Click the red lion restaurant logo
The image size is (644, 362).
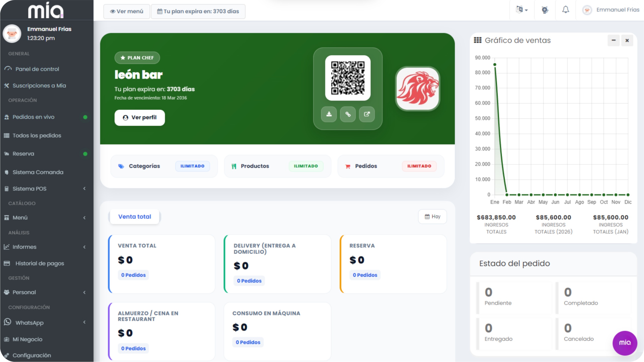click(x=418, y=89)
